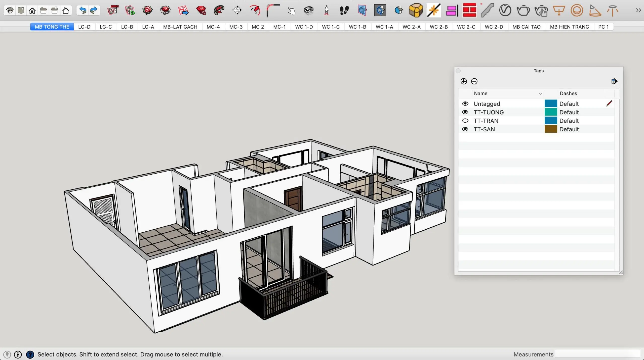Screen dimensions: 644x360
Task: Open the WC 2-A scene tab
Action: 411,27
